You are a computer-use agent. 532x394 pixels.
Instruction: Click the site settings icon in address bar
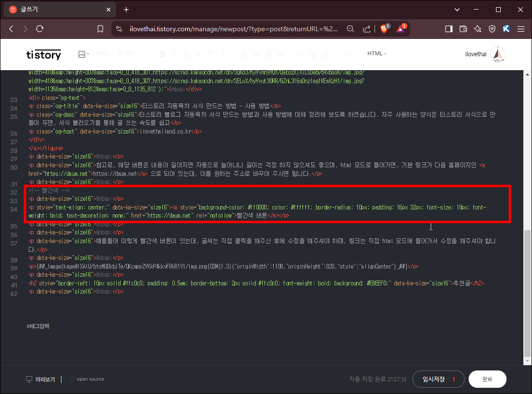click(119, 29)
